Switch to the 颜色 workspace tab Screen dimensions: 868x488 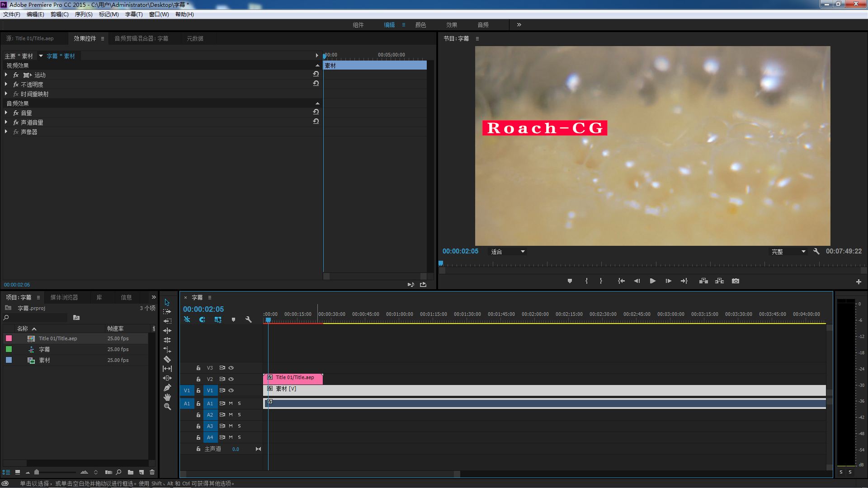[420, 25]
